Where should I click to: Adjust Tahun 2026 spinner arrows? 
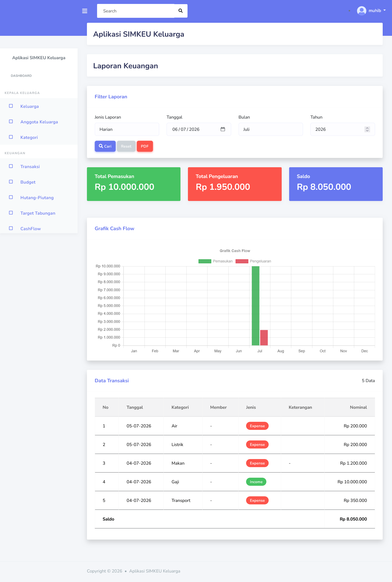(367, 129)
